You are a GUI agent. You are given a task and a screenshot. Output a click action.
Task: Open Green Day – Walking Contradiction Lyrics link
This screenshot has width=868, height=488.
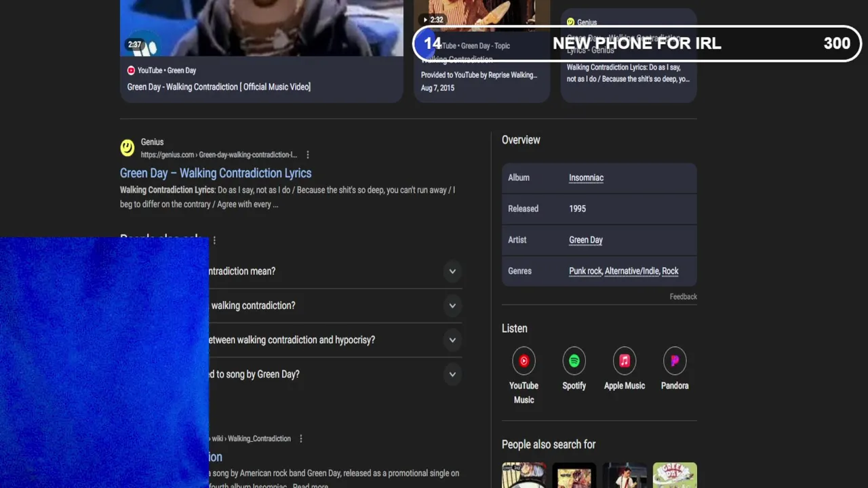click(216, 174)
